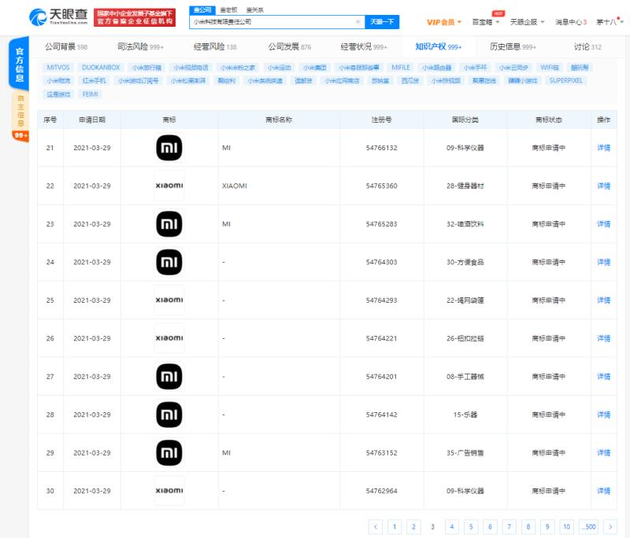
Task: Open 详情 for registration 54766132
Action: pos(603,148)
